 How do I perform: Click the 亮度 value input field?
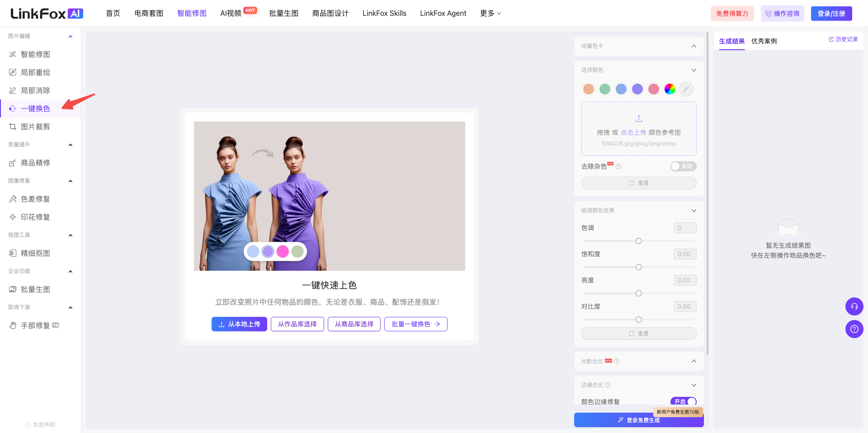click(x=685, y=280)
